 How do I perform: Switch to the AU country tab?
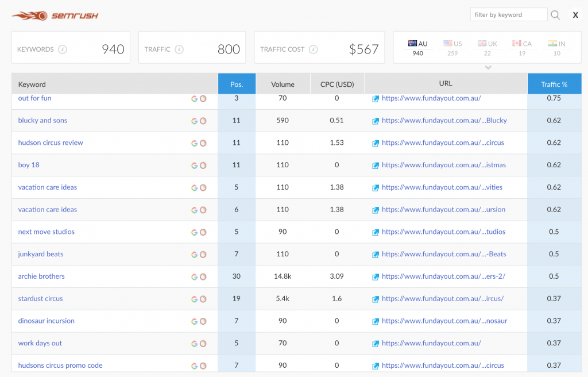(418, 48)
